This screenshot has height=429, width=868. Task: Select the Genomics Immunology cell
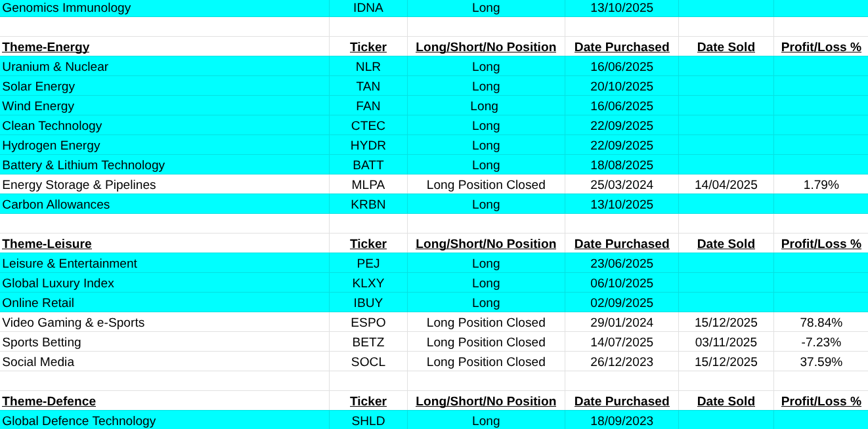pos(66,8)
